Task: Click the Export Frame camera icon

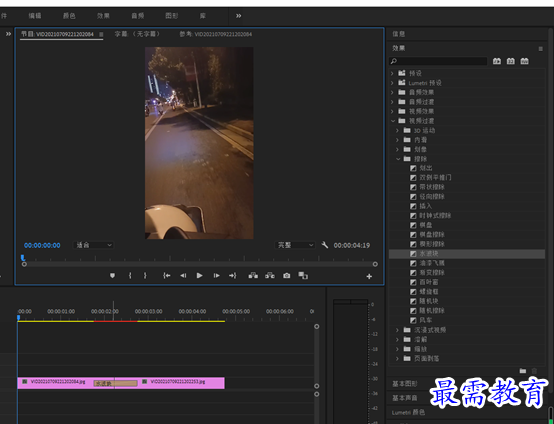Action: [x=287, y=276]
